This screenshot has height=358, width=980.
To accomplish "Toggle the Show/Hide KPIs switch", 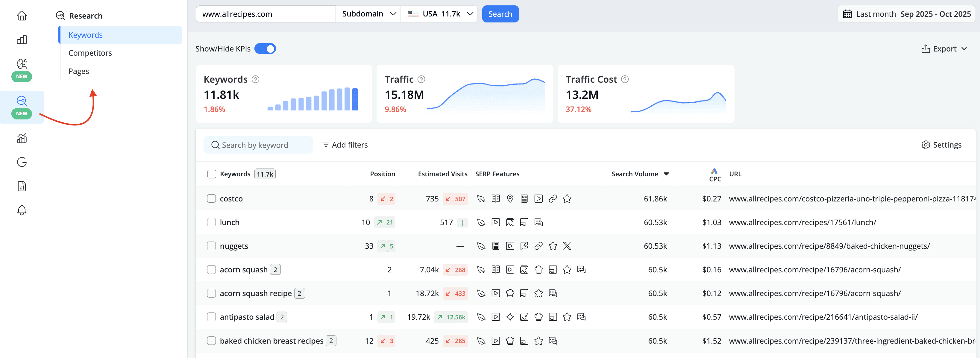I will point(265,49).
